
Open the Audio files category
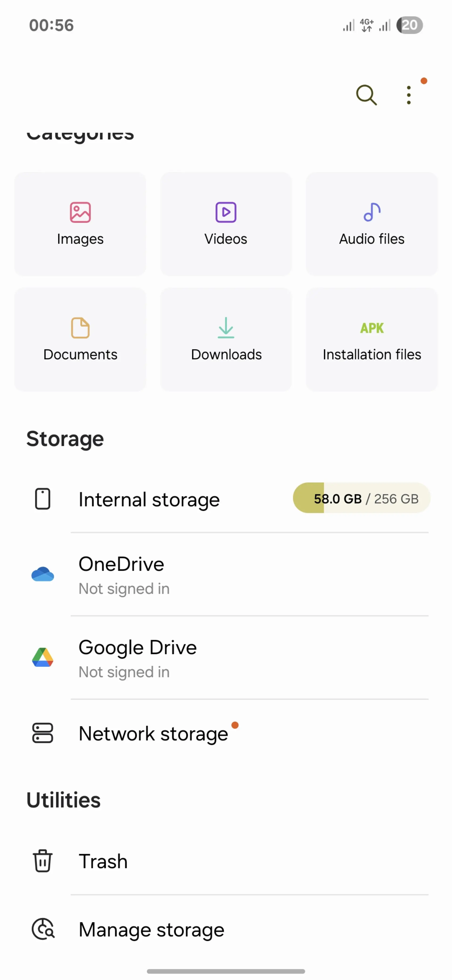click(x=372, y=224)
